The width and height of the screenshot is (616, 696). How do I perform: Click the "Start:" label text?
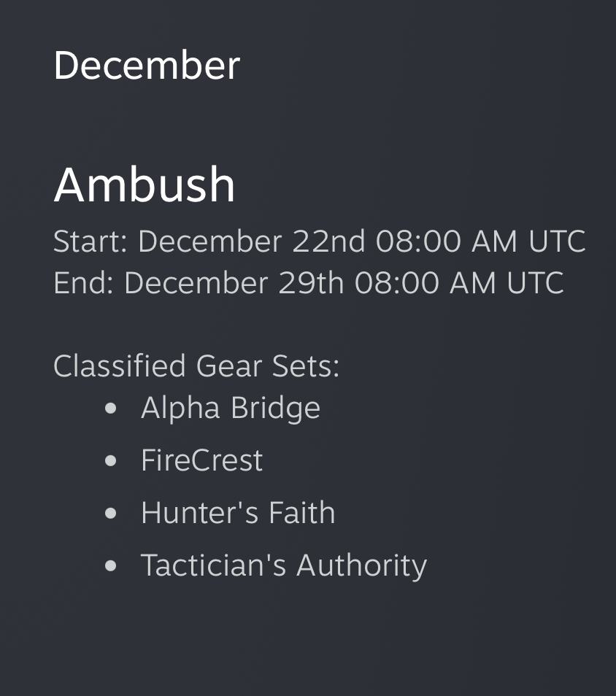click(x=91, y=241)
